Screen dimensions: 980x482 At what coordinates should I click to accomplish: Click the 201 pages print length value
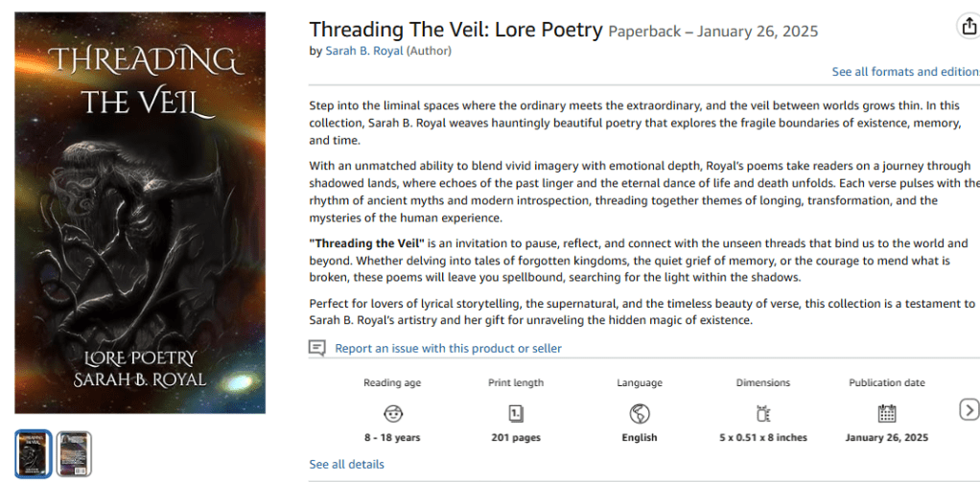[x=516, y=438]
